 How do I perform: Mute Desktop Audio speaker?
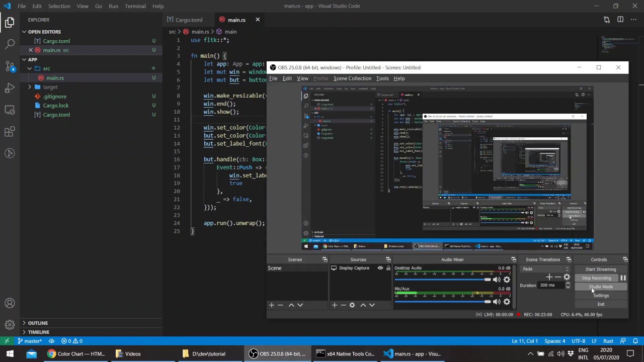coord(497,280)
